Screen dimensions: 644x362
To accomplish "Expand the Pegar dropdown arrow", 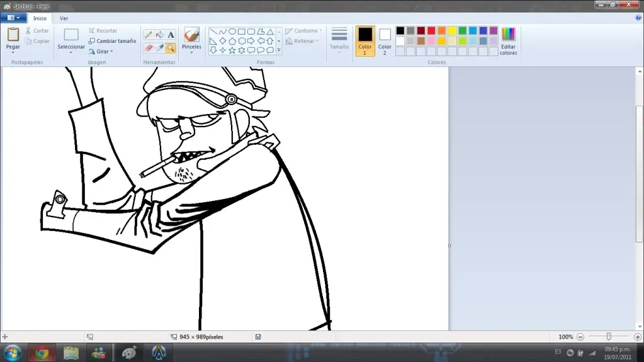I will [x=13, y=53].
